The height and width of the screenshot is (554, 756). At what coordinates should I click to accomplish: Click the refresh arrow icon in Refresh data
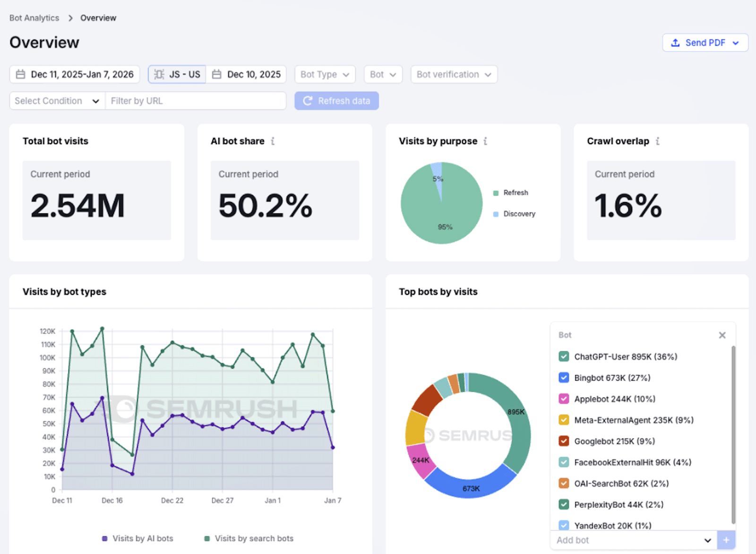pos(308,101)
